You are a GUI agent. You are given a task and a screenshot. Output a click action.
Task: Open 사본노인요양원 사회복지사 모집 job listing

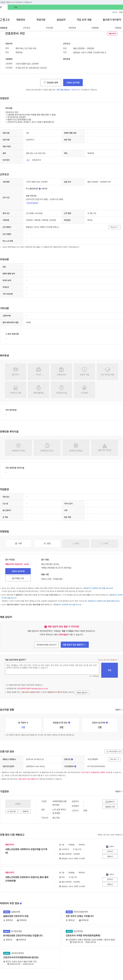(26, 851)
